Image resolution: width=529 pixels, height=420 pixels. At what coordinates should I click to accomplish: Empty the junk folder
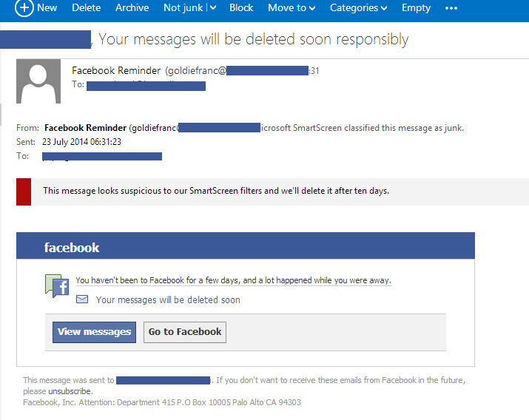pos(416,7)
